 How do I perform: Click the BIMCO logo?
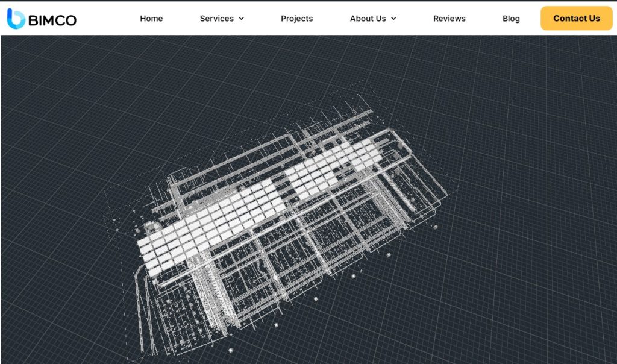[x=42, y=19]
